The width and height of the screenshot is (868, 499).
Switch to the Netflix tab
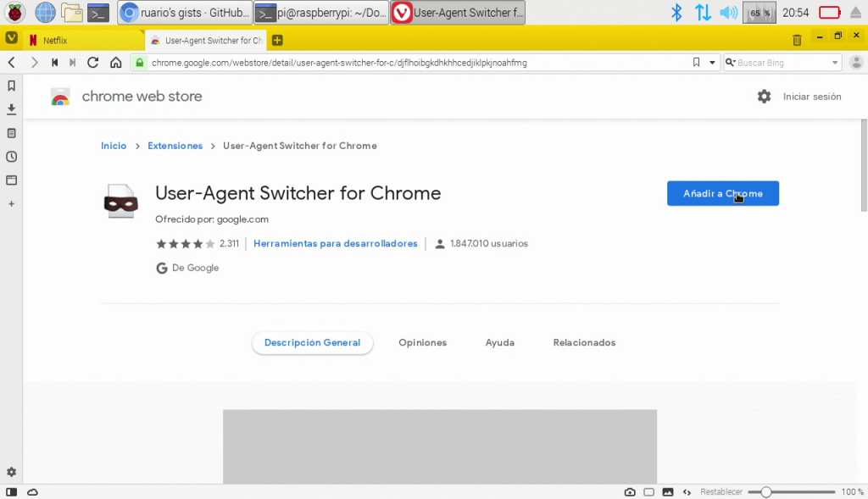[84, 40]
